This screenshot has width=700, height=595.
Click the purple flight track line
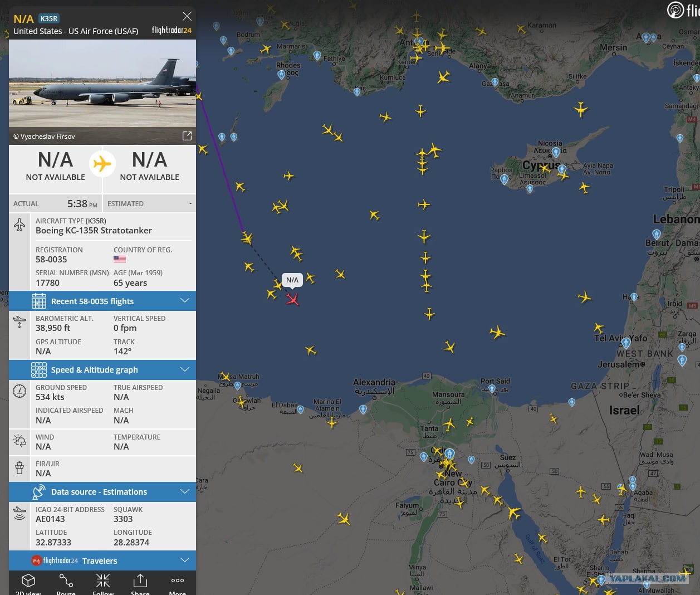222,162
